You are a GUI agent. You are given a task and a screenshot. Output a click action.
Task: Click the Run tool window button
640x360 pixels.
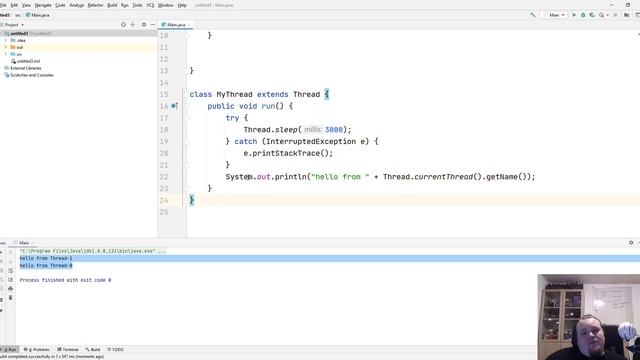point(10,350)
